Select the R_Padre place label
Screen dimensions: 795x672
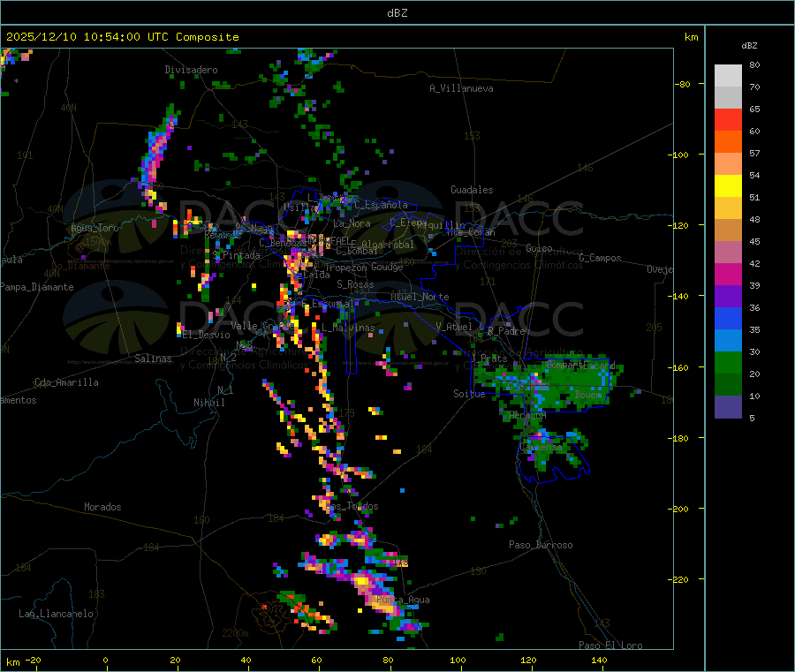506,331
